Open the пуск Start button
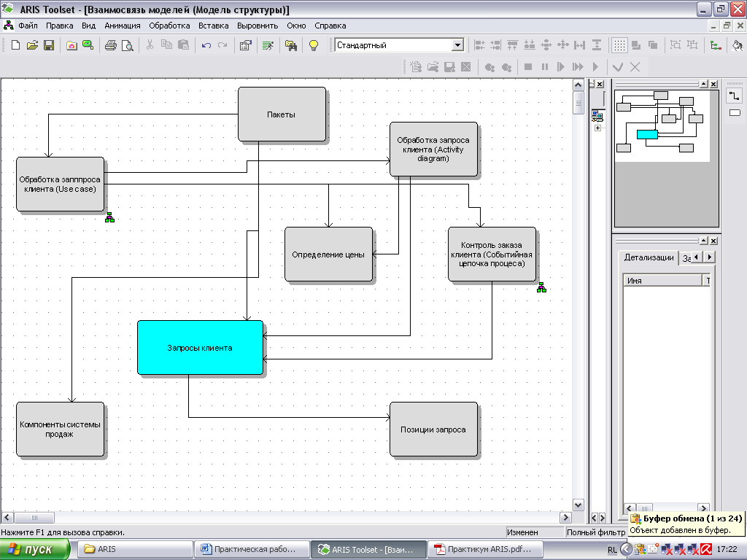 tap(35, 550)
